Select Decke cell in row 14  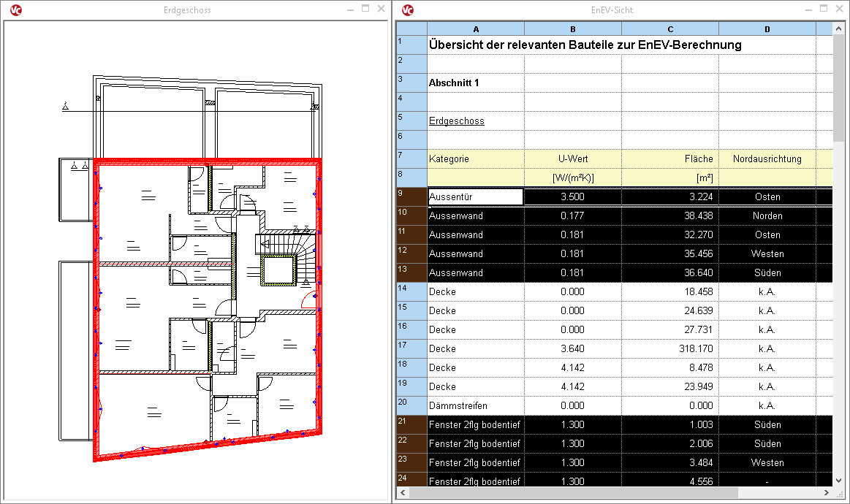(476, 291)
